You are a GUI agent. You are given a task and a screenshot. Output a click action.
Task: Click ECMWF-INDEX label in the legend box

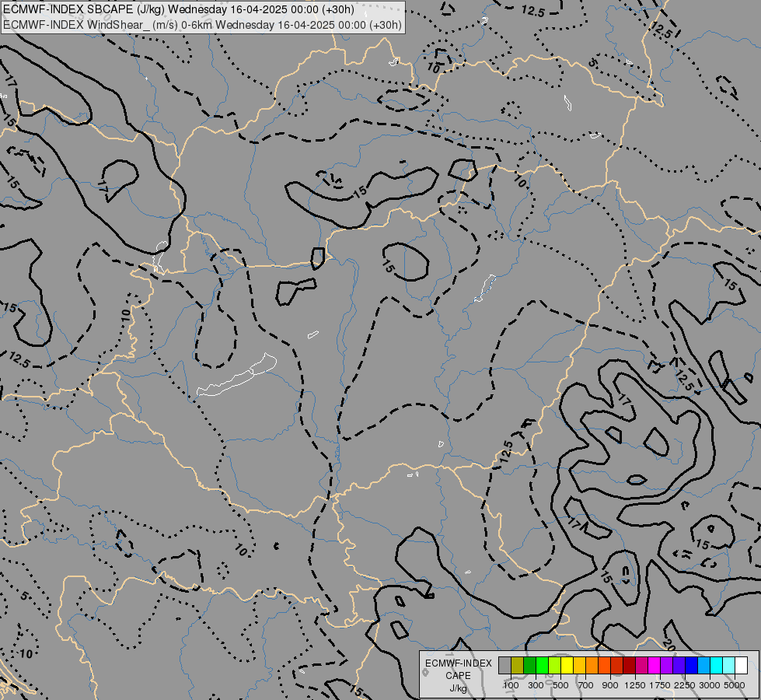coord(459,663)
